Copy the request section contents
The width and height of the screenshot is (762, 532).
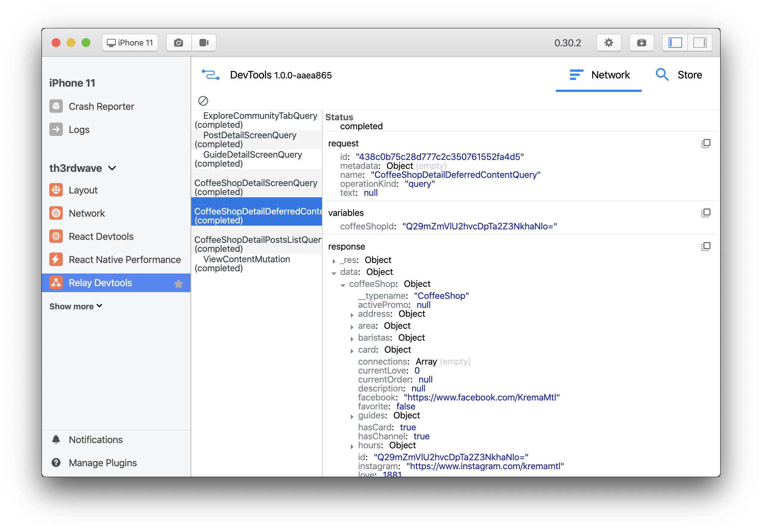click(706, 143)
